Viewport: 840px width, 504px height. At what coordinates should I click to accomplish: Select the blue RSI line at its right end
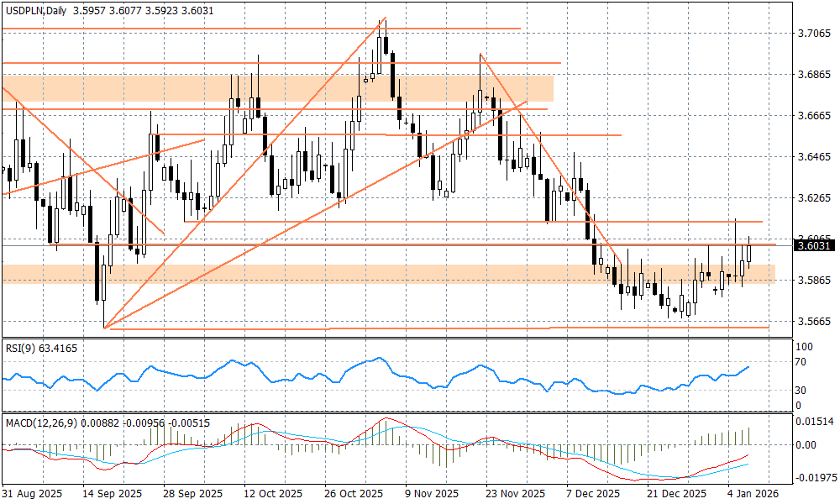748,367
